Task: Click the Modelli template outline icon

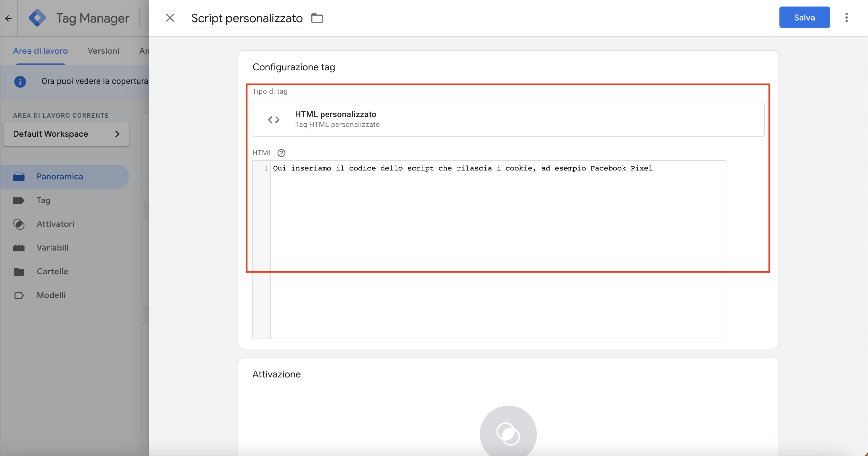Action: [x=19, y=296]
